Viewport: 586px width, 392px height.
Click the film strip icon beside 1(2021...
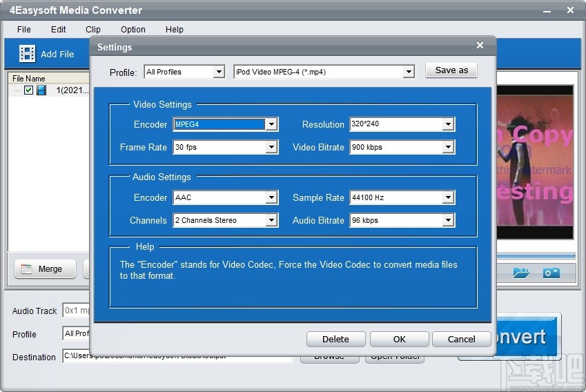click(x=41, y=90)
